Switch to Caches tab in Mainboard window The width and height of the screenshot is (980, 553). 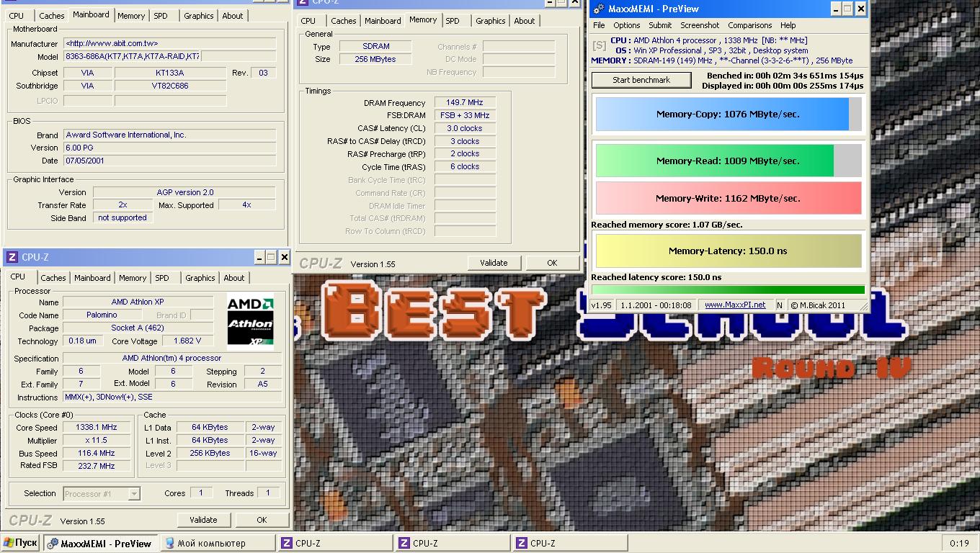pos(51,16)
